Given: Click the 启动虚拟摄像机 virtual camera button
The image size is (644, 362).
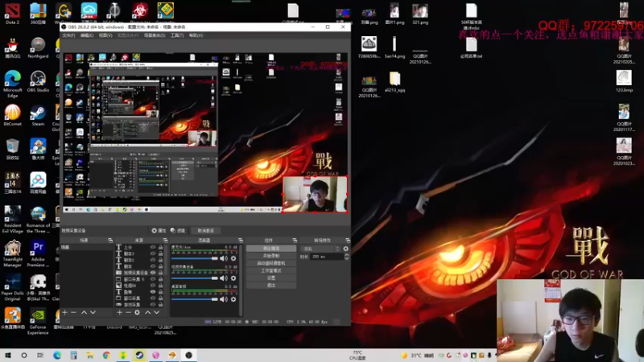Looking at the screenshot, I should pyautogui.click(x=271, y=263).
